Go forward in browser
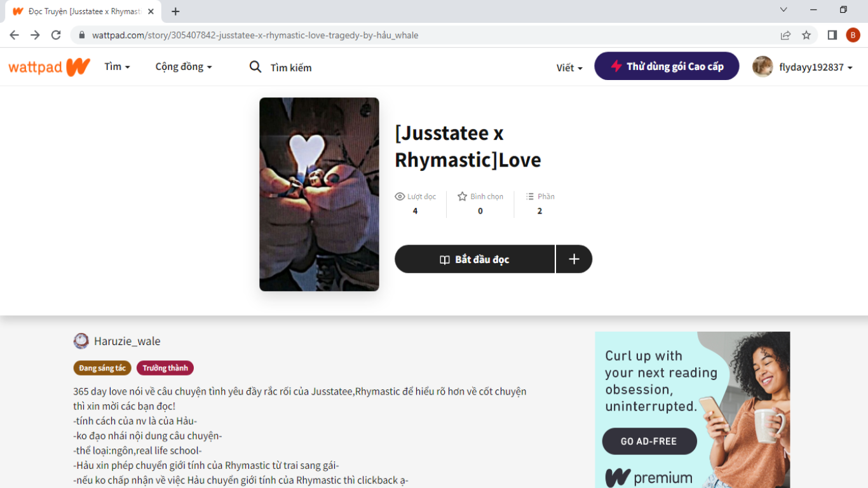 click(x=35, y=35)
